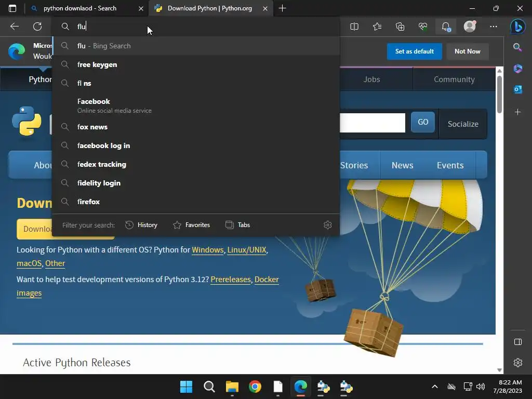
Task: Dismiss with Not Now button
Action: pyautogui.click(x=467, y=51)
